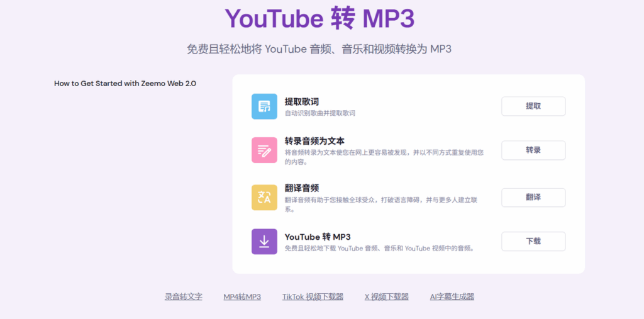Click the 自动识别歌曲并提取歌词 description
This screenshot has height=319, width=644.
[320, 113]
